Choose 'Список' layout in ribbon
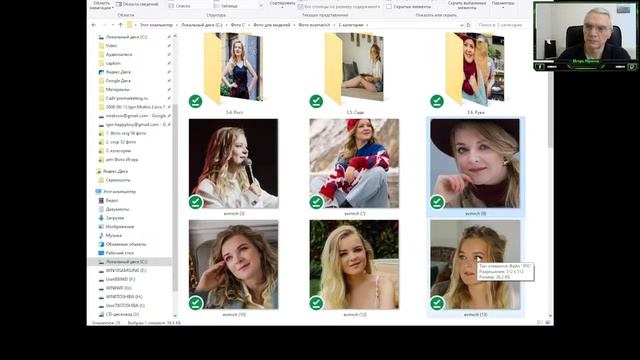 coord(180,6)
